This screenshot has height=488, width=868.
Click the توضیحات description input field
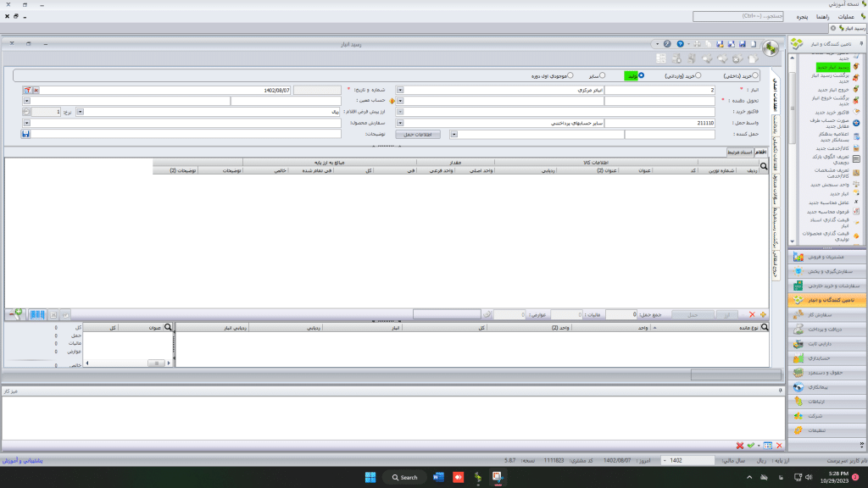(x=186, y=134)
